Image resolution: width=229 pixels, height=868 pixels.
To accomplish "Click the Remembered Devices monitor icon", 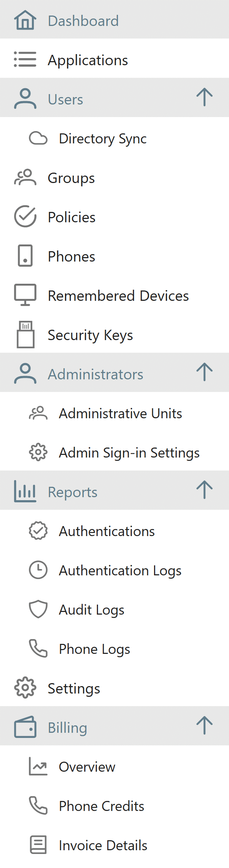I will pos(25,295).
